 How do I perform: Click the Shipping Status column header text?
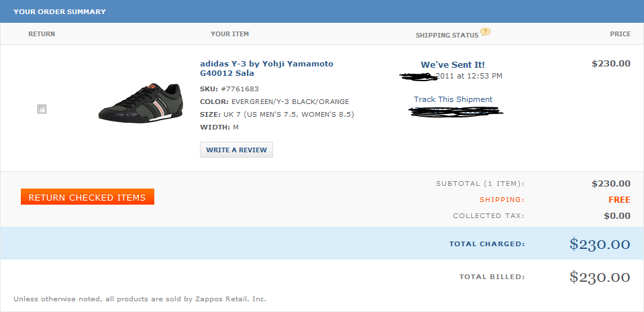point(447,35)
